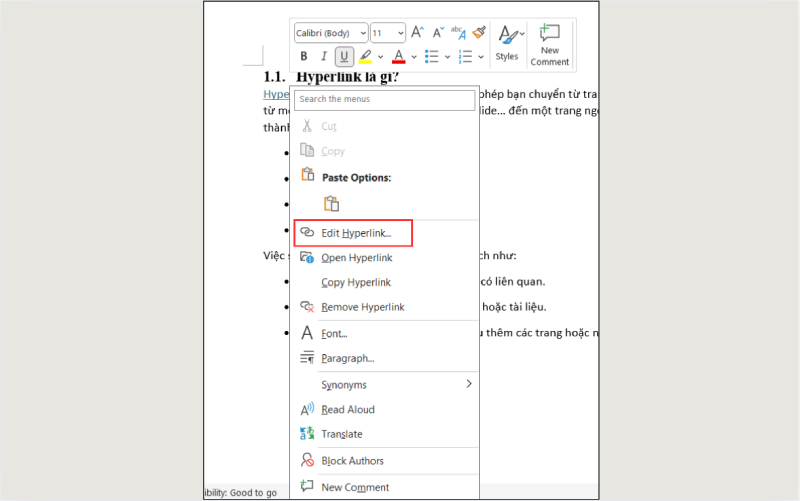Click the Paste Options label

[357, 178]
